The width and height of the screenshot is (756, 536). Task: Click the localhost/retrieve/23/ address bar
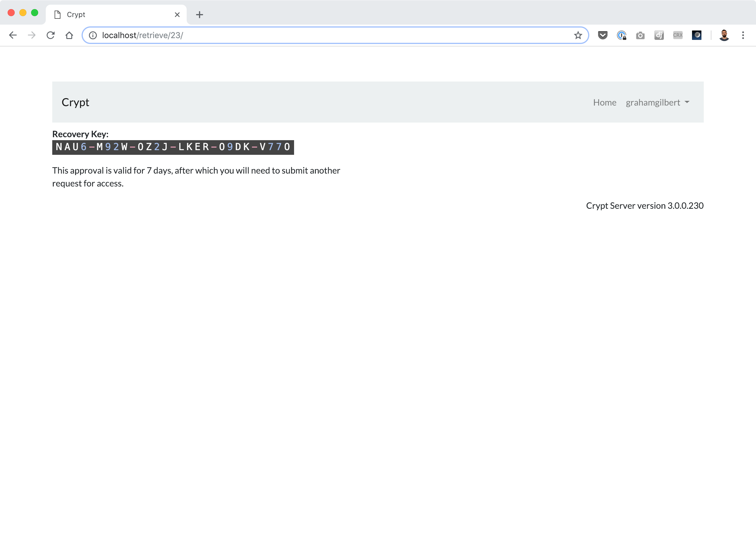(x=335, y=35)
